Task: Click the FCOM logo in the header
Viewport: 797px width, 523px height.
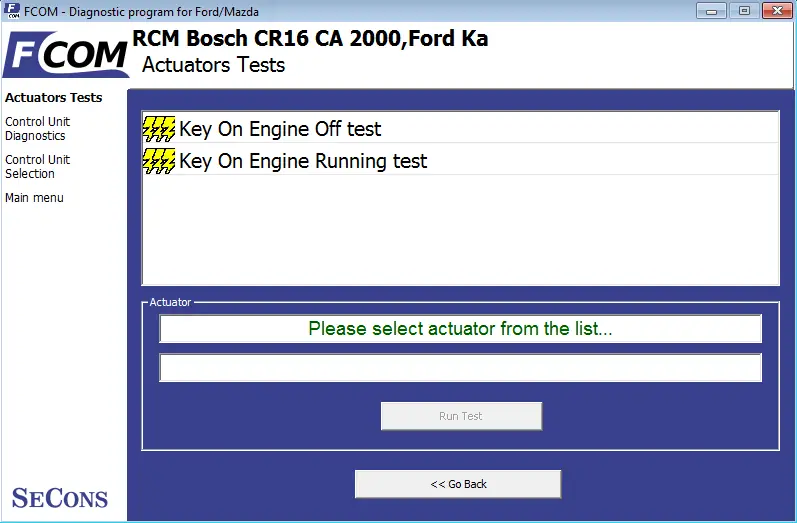Action: click(65, 54)
